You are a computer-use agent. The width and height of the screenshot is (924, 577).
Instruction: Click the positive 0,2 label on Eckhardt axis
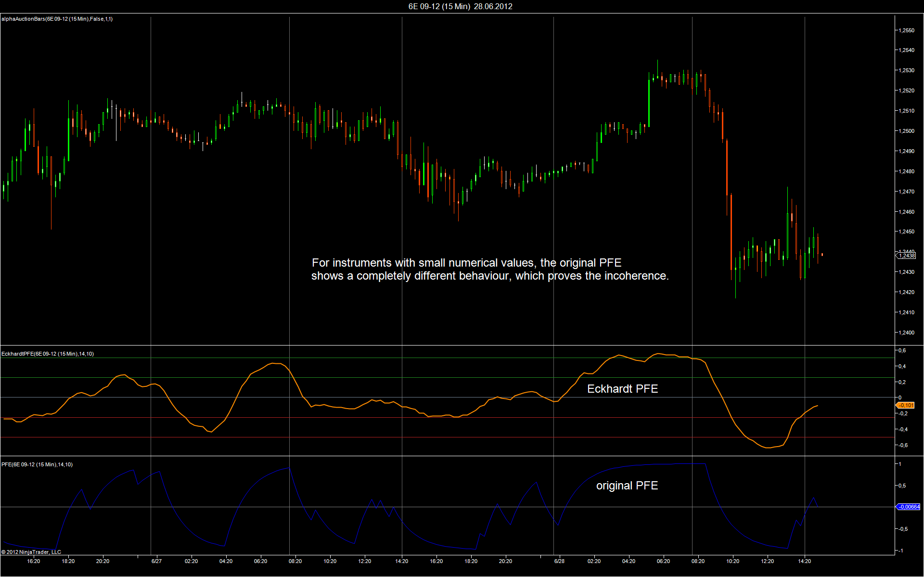coord(902,382)
